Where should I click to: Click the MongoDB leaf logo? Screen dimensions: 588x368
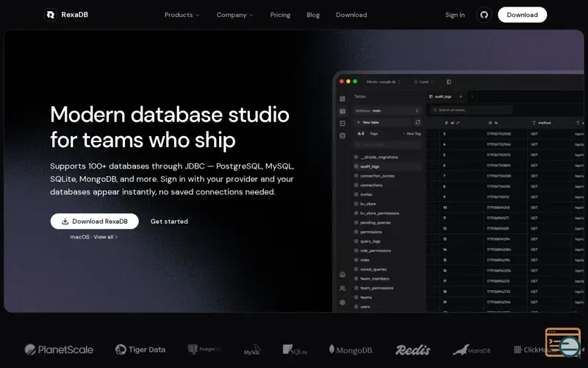pyautogui.click(x=351, y=350)
